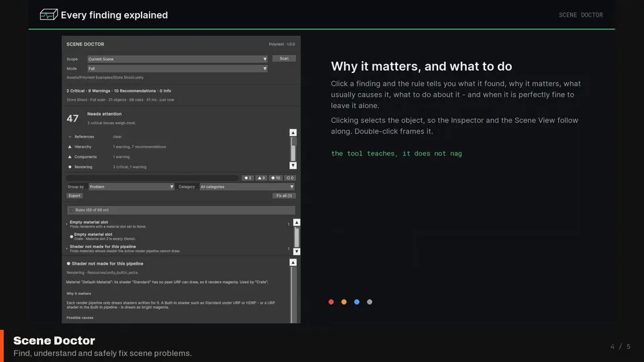Click the 'the tool teaches, it does not nag' tagline
644x362 pixels.
tap(396, 154)
